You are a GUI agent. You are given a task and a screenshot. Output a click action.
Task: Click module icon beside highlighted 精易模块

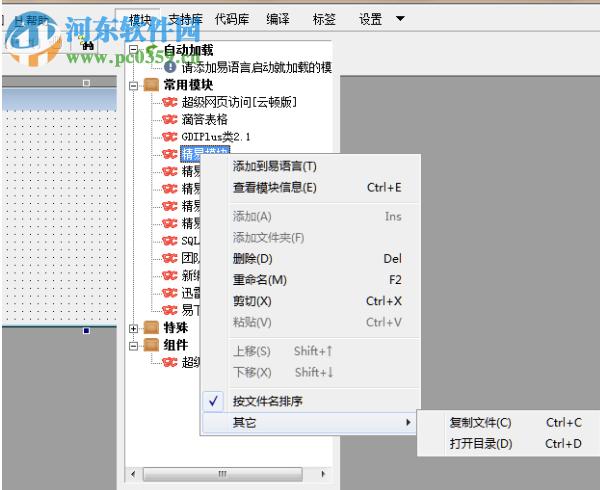(170, 154)
